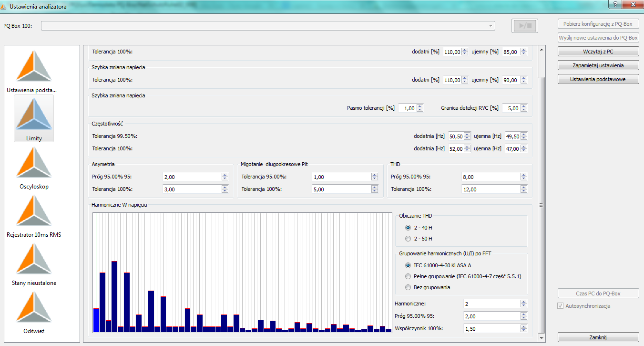This screenshot has width=644, height=346.
Task: Click the help question mark button
Action: [x=616, y=4]
